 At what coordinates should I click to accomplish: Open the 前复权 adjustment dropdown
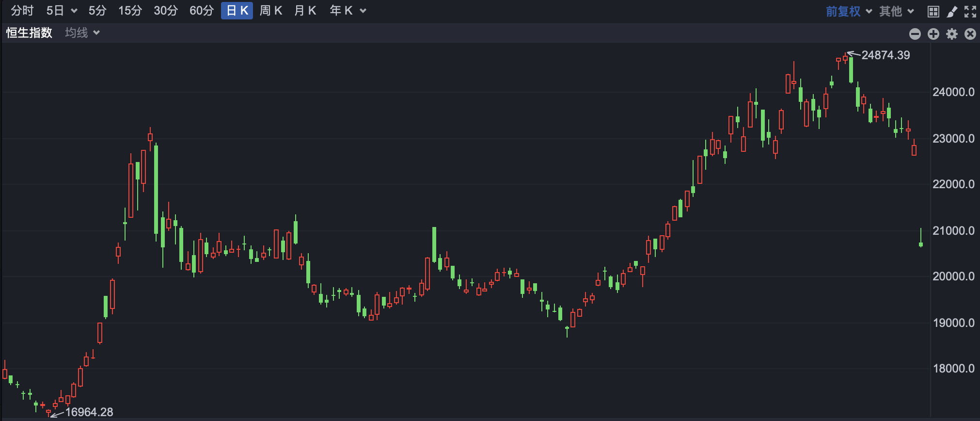[x=849, y=11]
